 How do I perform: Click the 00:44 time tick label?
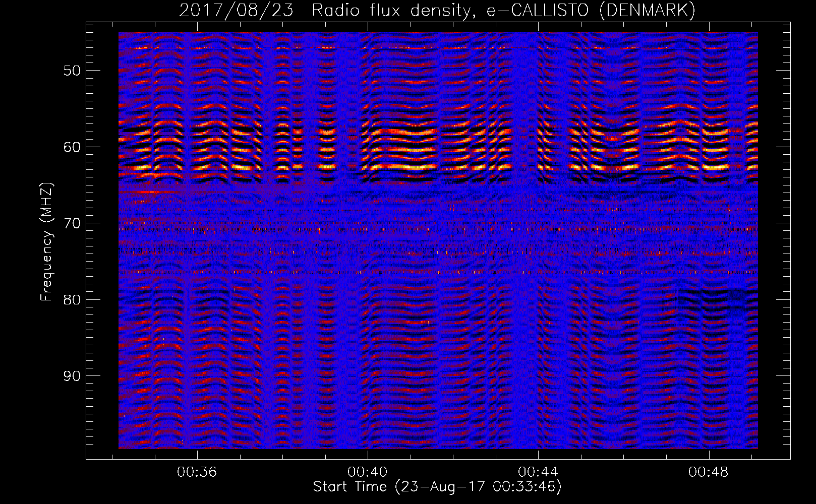click(538, 472)
